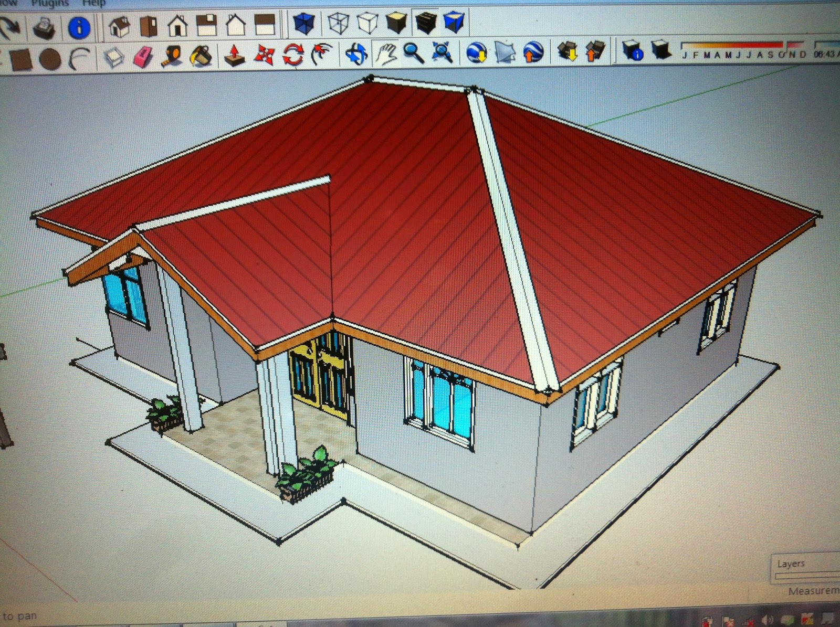Select the Tape Measure tool

[172, 56]
